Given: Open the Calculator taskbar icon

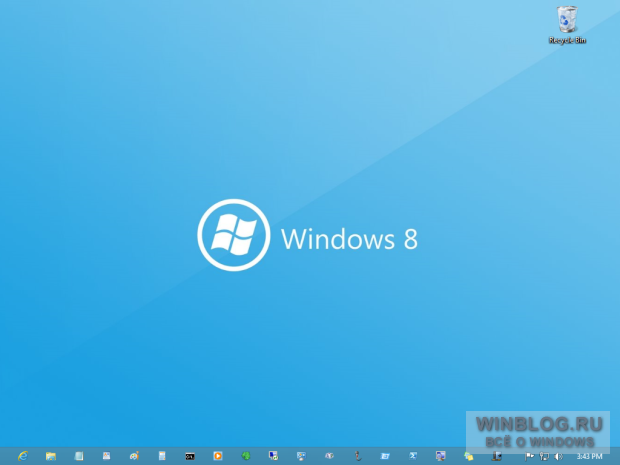Looking at the screenshot, I should 162,456.
